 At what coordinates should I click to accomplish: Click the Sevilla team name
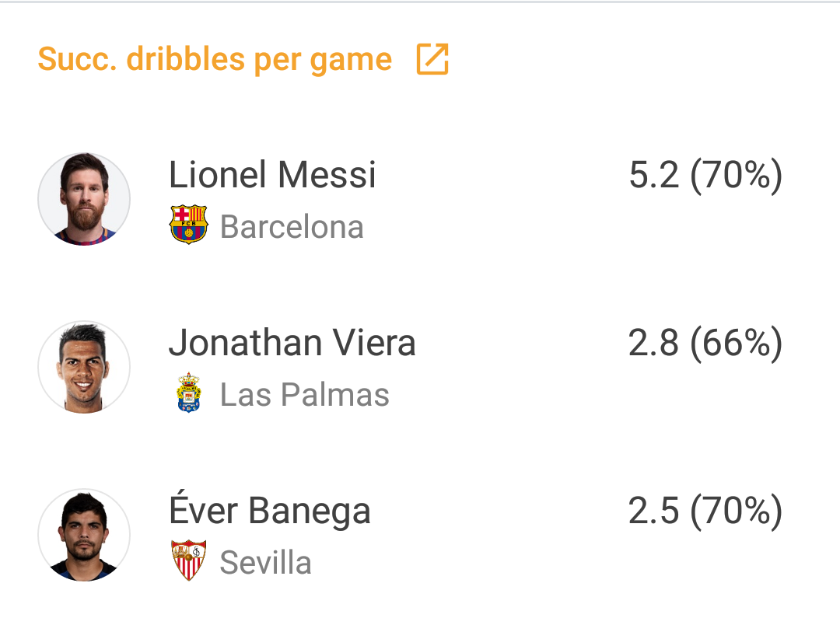click(x=266, y=562)
